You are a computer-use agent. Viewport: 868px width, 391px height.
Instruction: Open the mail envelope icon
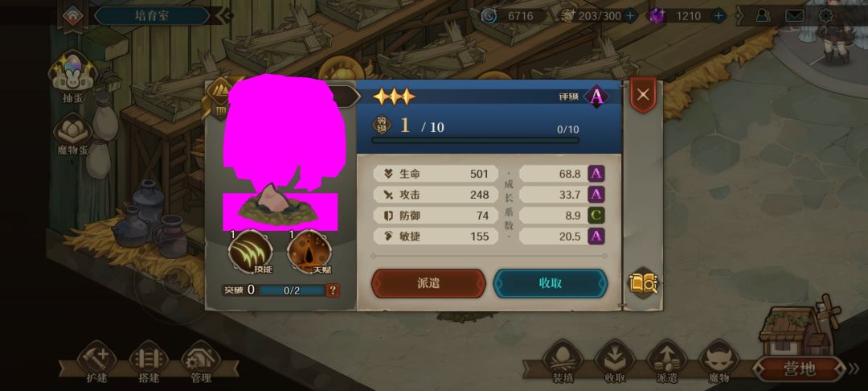tap(794, 16)
